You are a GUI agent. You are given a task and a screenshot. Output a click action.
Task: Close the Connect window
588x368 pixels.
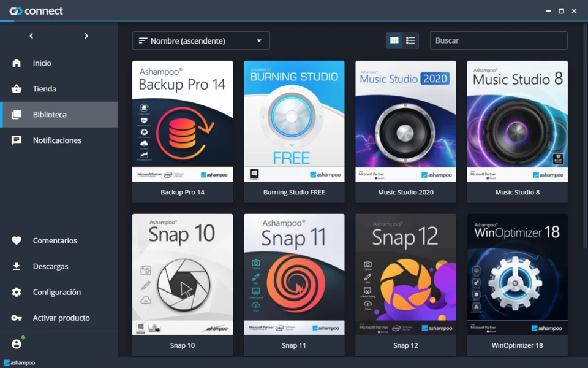pyautogui.click(x=574, y=11)
